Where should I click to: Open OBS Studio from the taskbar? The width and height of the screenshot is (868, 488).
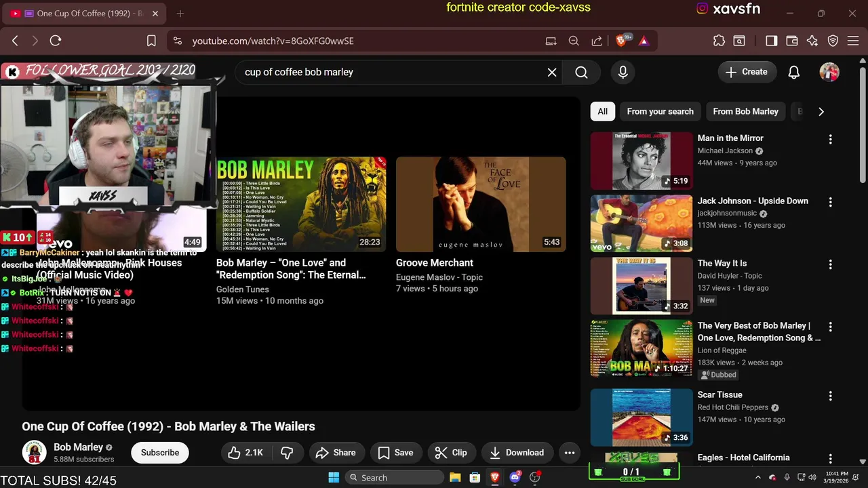tap(535, 478)
